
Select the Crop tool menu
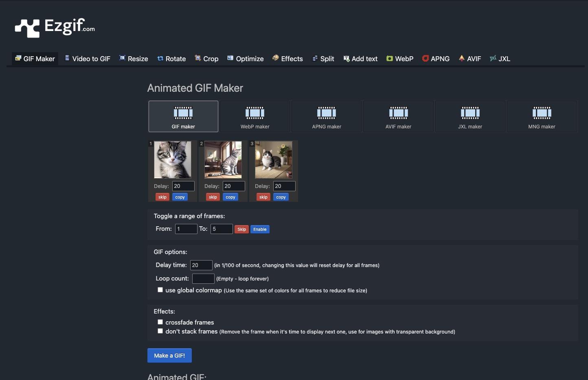(x=206, y=59)
